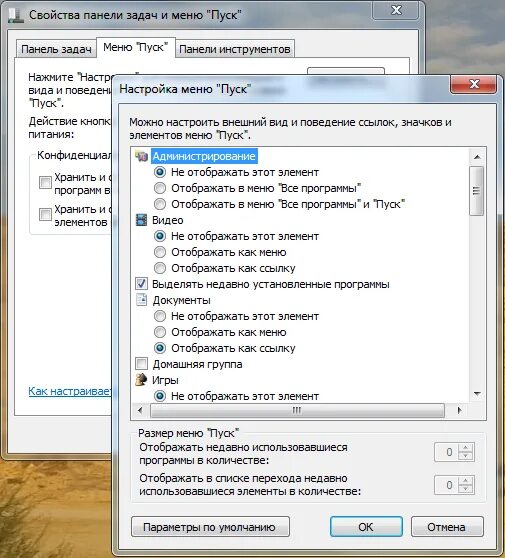Uncheck 'Выделять недавно установленные программы'
This screenshot has width=505, height=558.
point(141,284)
